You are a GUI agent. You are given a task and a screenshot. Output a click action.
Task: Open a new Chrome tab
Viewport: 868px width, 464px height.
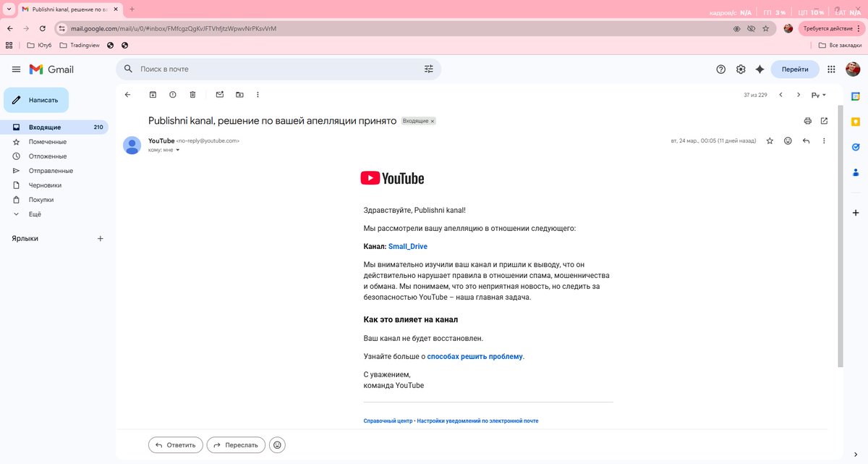click(132, 9)
